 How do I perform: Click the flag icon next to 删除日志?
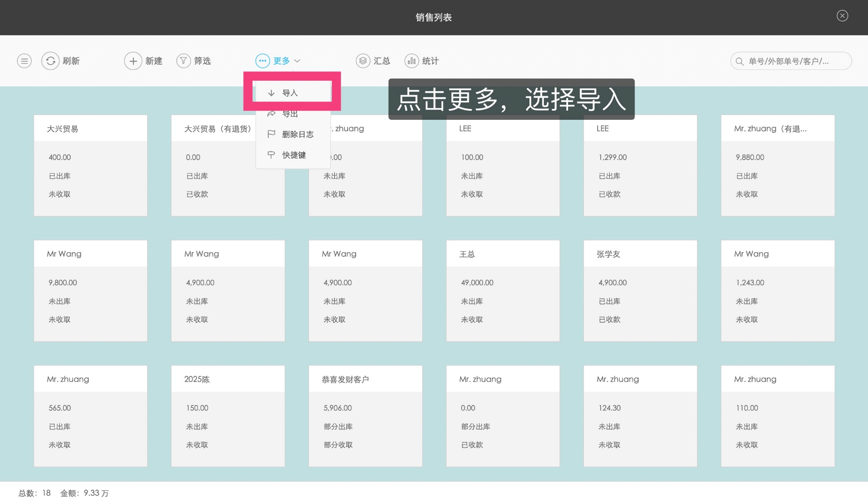pyautogui.click(x=271, y=134)
